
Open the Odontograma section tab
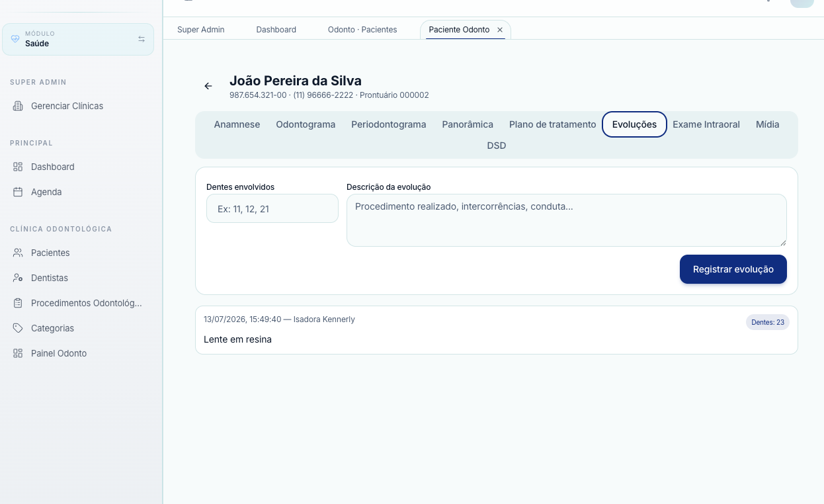click(x=306, y=124)
